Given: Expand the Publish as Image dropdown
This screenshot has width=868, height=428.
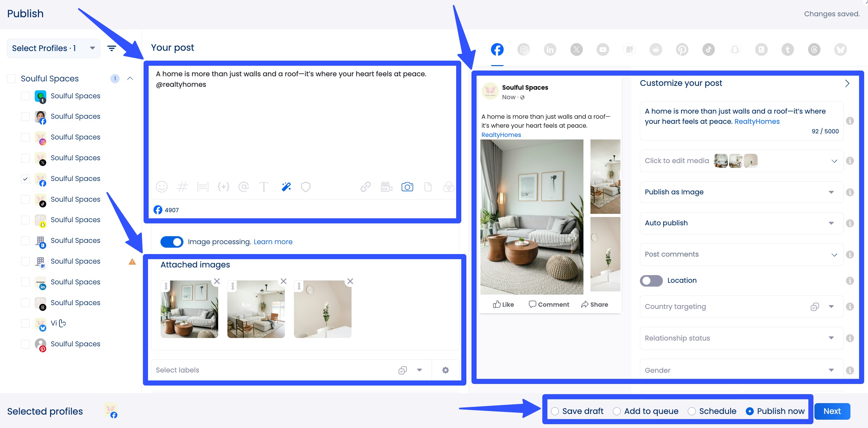Looking at the screenshot, I should coord(831,192).
